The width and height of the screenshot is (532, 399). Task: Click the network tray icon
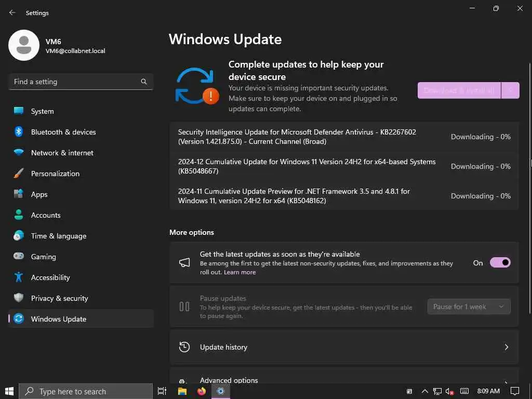tap(437, 391)
